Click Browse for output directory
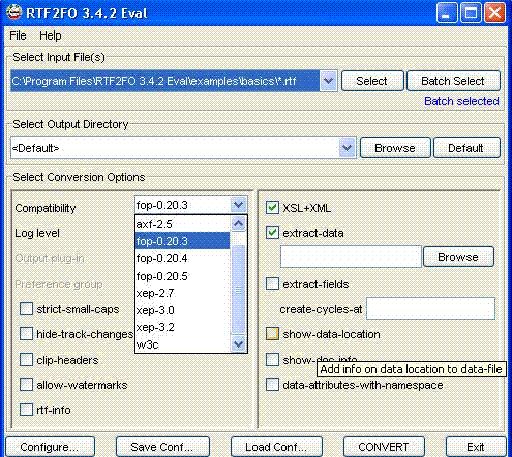Image resolution: width=512 pixels, height=457 pixels. [x=395, y=148]
